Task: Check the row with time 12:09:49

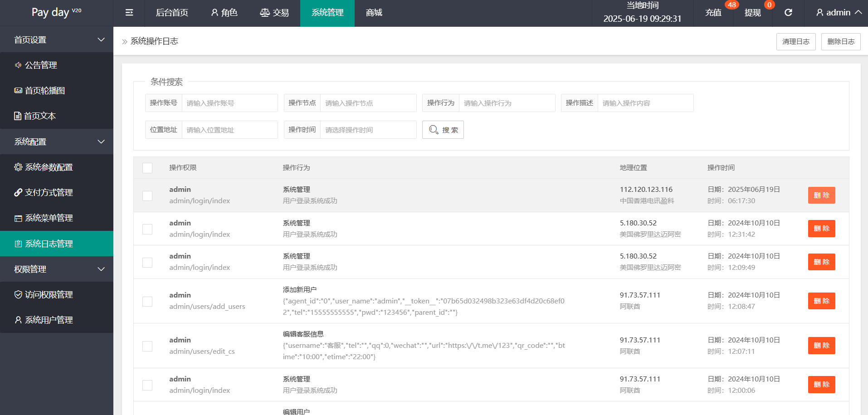Action: (x=147, y=262)
